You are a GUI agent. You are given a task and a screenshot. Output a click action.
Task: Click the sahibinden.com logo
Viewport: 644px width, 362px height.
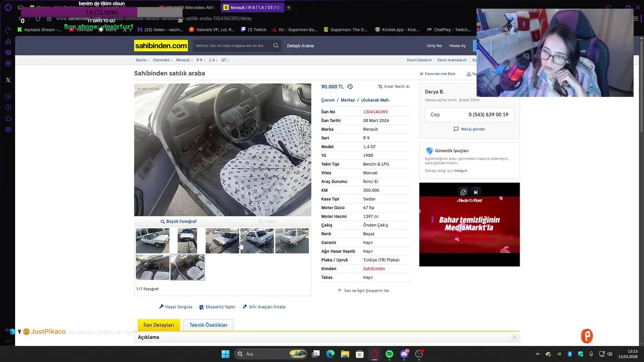click(x=161, y=46)
